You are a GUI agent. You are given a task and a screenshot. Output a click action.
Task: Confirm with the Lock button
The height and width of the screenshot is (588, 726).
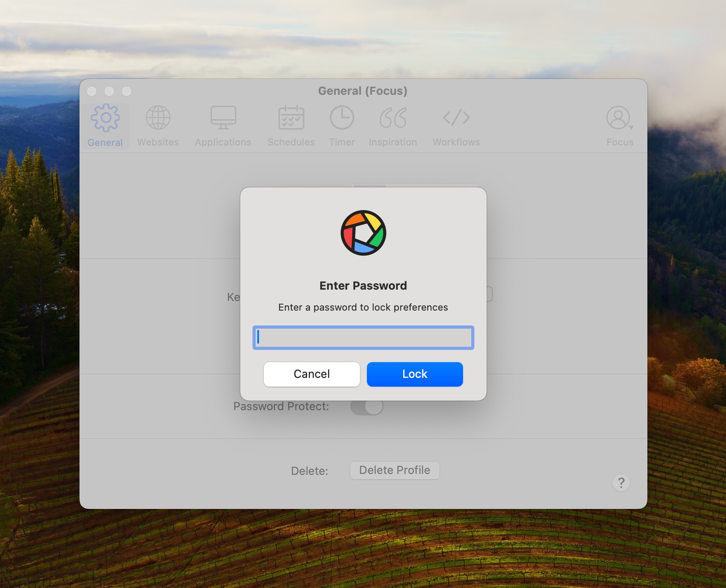(415, 374)
